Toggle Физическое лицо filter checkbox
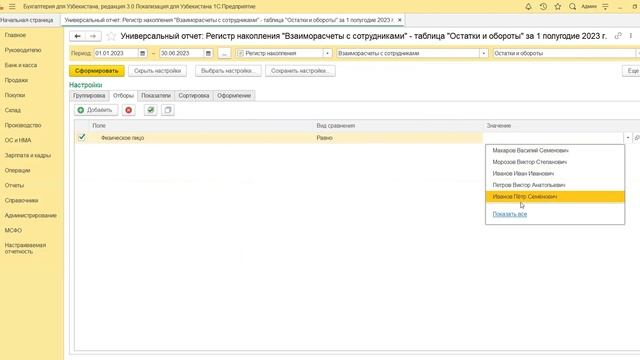 82,137
